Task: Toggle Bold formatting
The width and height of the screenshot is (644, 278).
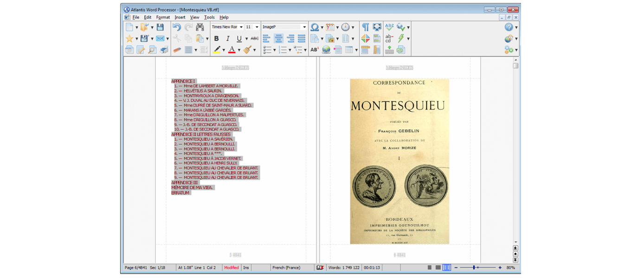Action: 216,38
